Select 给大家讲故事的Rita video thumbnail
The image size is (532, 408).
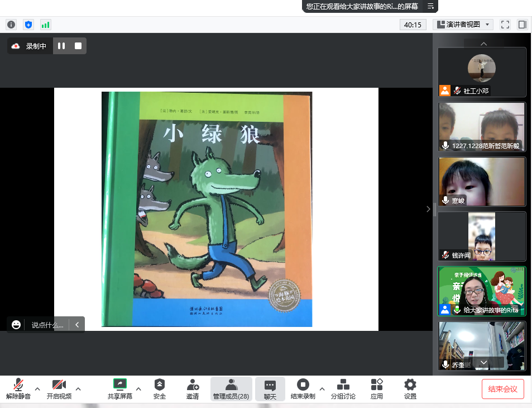[482, 291]
